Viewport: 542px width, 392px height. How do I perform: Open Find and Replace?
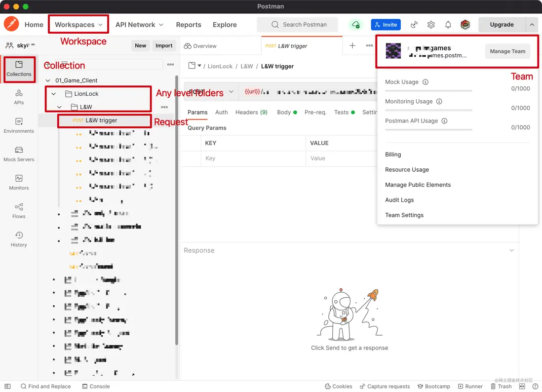pyautogui.click(x=45, y=386)
